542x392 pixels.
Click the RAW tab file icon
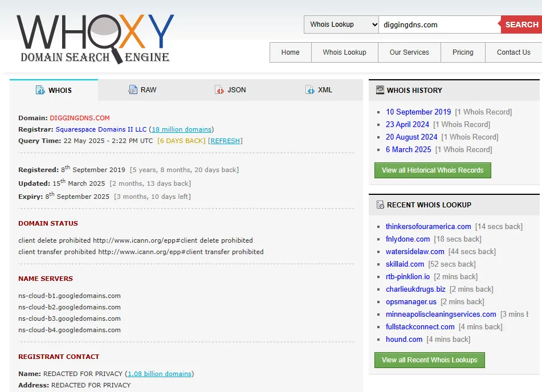coord(133,90)
